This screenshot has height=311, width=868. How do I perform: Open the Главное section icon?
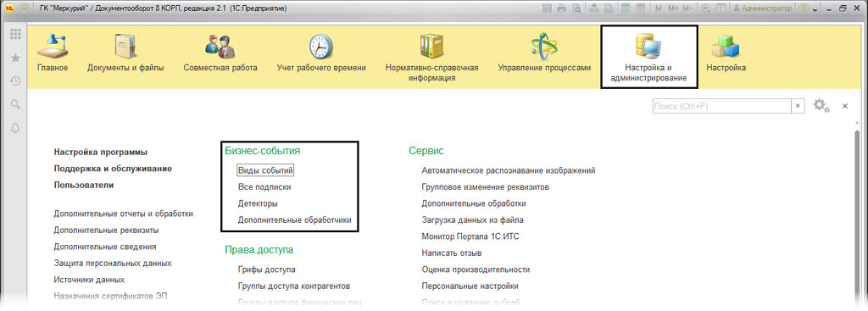pyautogui.click(x=52, y=46)
